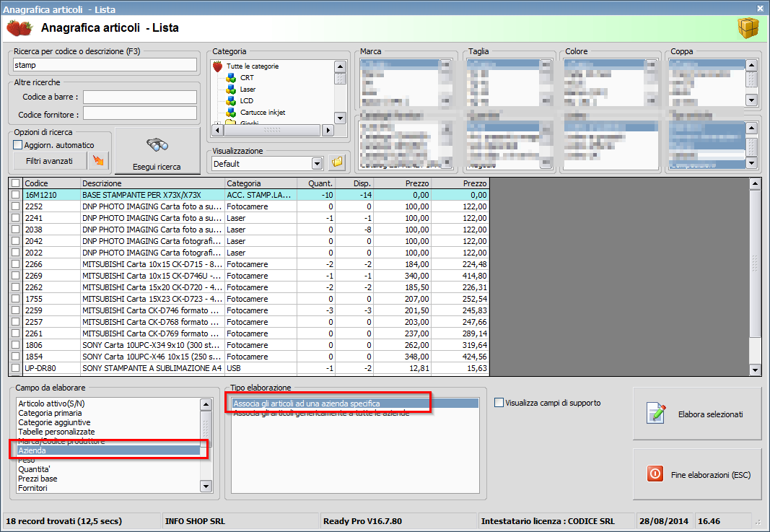Select 'Associa gli articoli ad una azienda specifica'

coord(355,404)
